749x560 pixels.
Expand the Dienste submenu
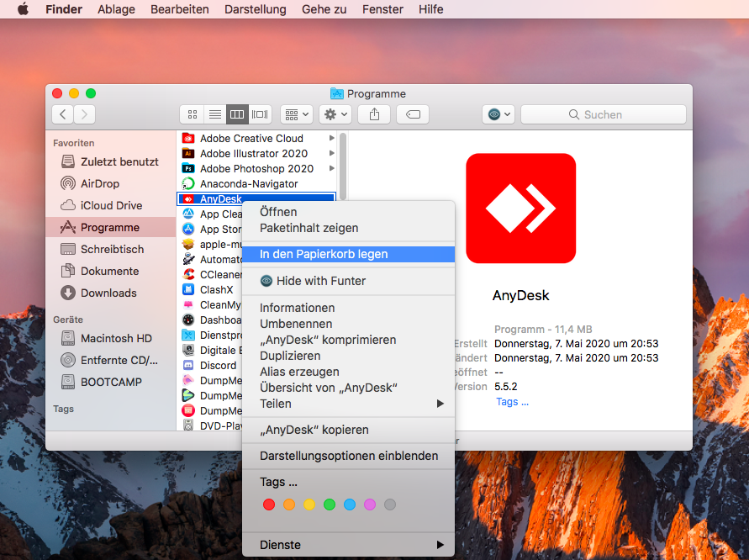pos(348,545)
